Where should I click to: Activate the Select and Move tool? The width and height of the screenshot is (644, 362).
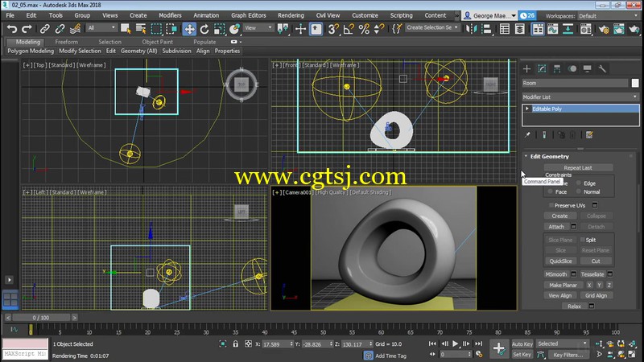[189, 29]
